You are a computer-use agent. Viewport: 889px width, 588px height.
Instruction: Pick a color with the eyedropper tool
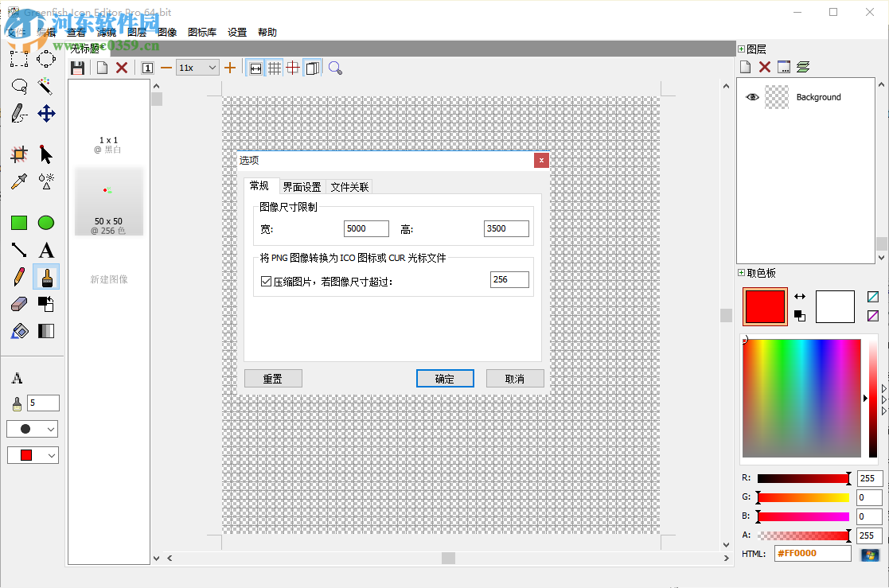(18, 181)
